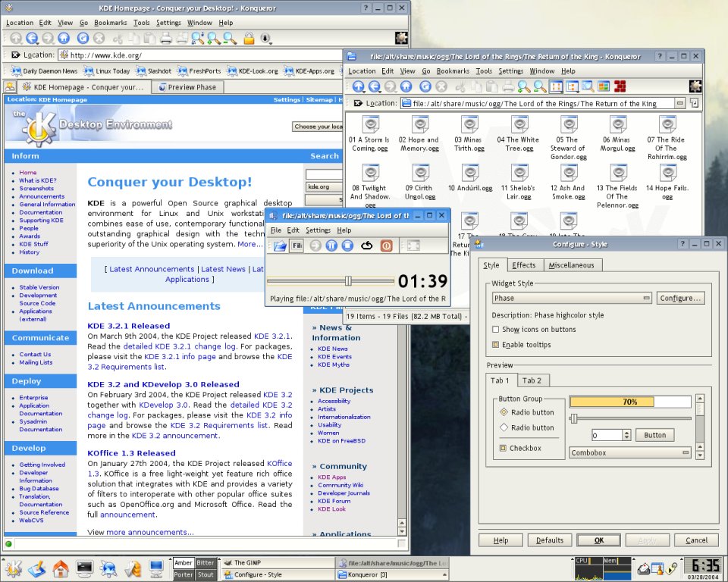Click the Configure... button beside Widget Style

tap(680, 298)
